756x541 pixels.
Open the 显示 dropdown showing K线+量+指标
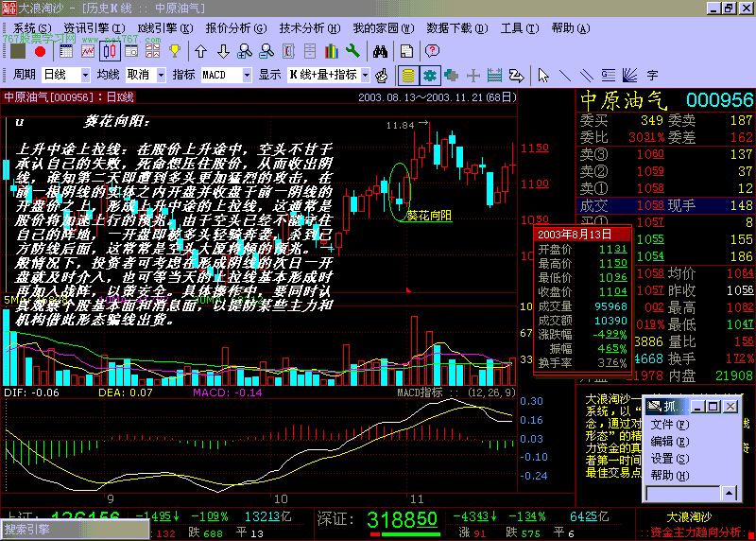pyautogui.click(x=329, y=75)
